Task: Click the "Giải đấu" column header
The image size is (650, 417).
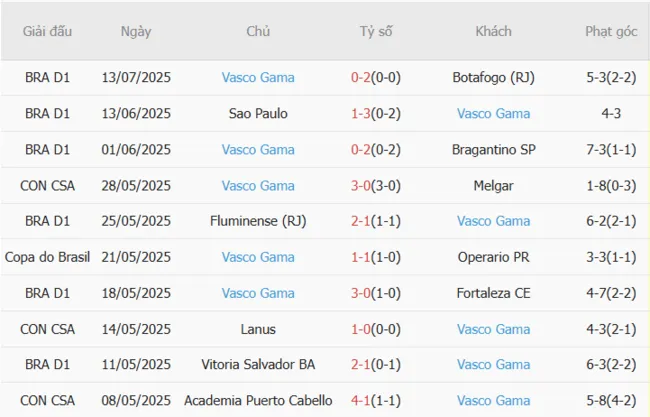Action: (x=47, y=31)
